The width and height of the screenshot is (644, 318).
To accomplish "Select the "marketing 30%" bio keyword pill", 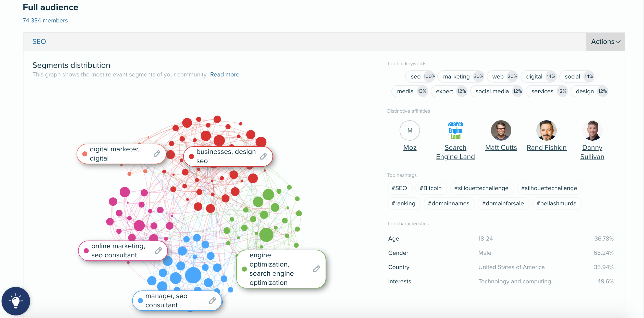I will tap(461, 76).
